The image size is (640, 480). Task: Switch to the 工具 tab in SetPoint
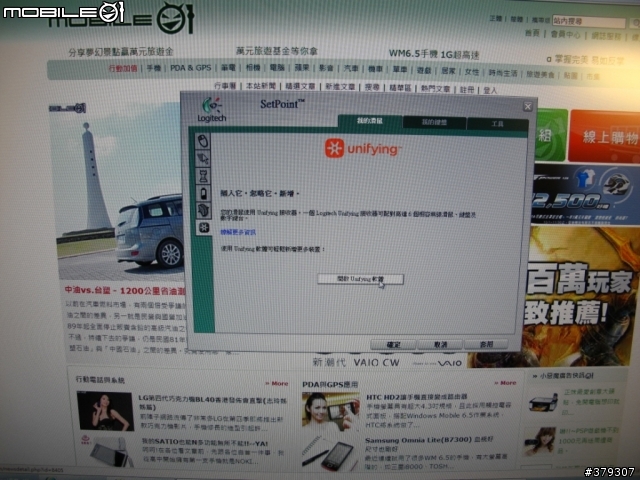point(497,124)
